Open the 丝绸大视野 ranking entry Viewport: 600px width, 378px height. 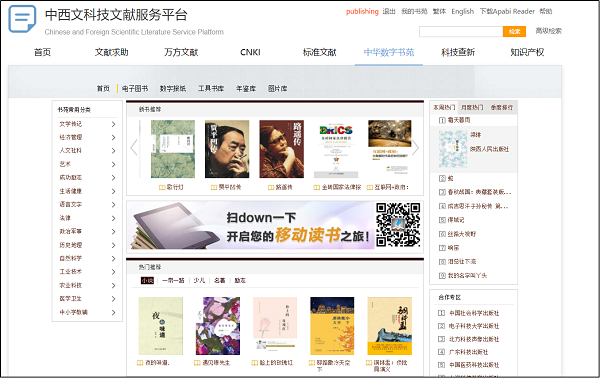click(462, 234)
